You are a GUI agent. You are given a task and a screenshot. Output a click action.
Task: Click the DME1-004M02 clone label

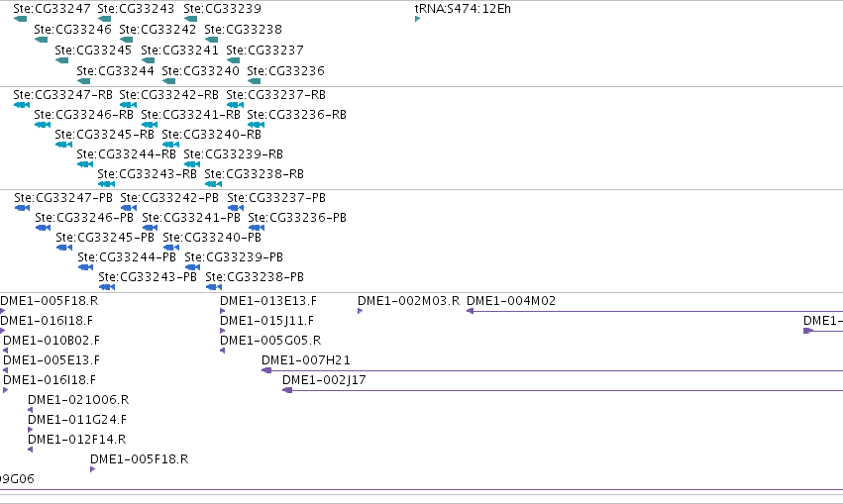[511, 301]
